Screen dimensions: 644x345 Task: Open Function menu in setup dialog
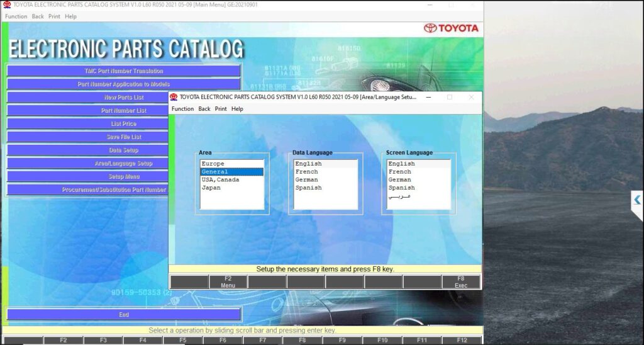coord(182,108)
